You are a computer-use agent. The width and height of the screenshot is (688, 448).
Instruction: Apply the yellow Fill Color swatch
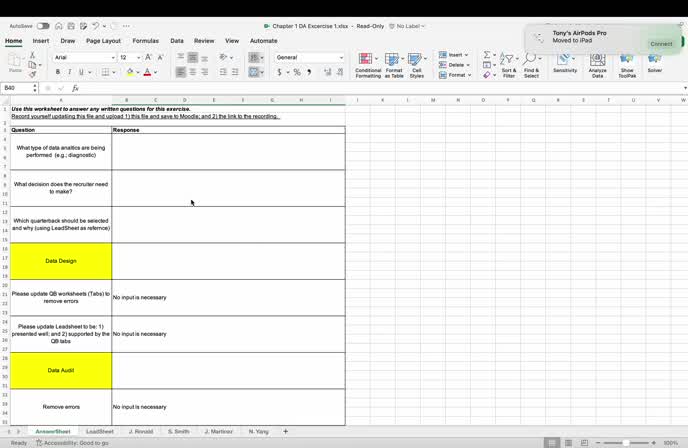tap(130, 72)
